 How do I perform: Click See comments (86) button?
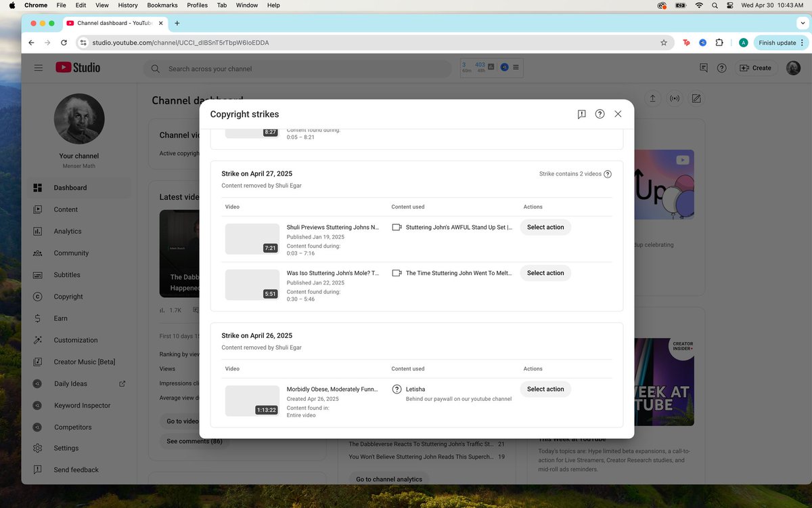point(194,441)
